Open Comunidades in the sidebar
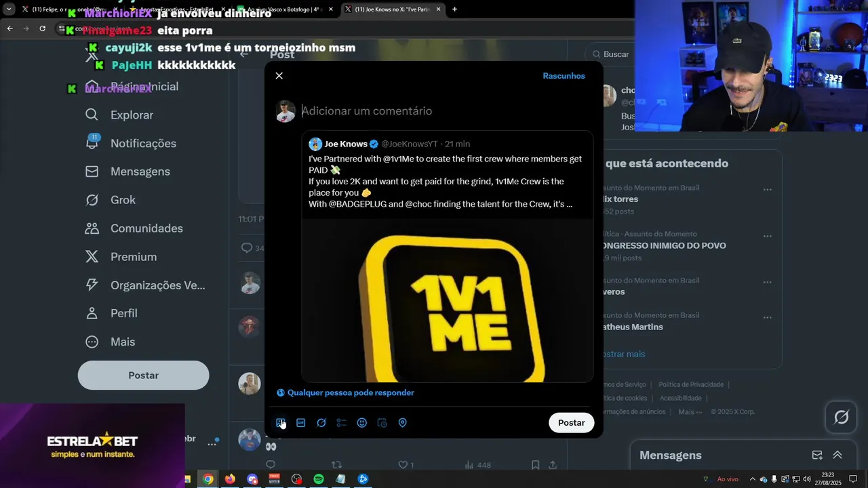The height and width of the screenshot is (488, 868). click(x=134, y=228)
